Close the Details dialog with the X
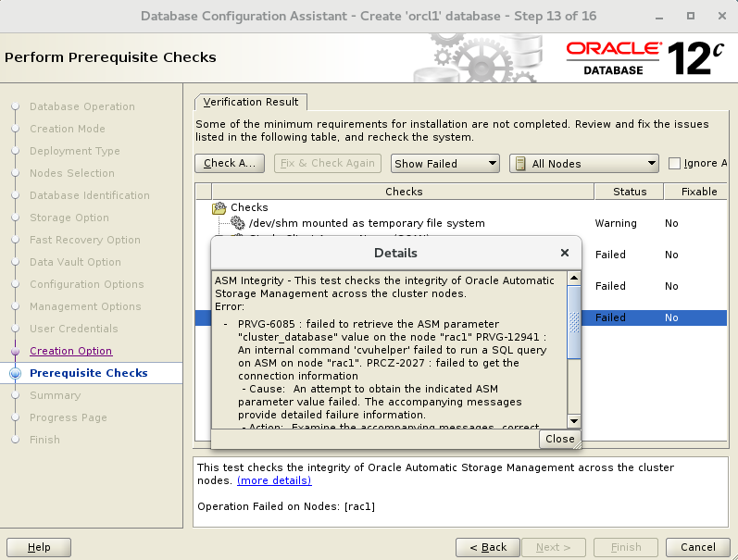 coord(565,253)
